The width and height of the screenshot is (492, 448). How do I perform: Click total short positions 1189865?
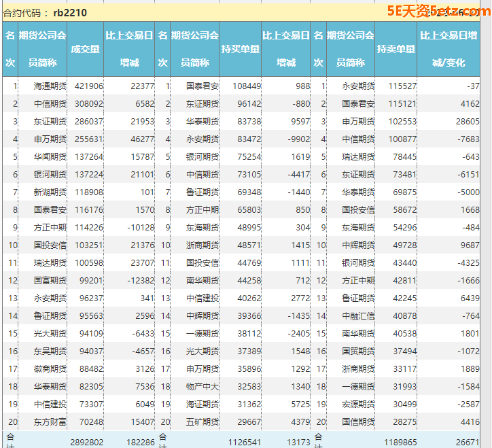click(400, 443)
